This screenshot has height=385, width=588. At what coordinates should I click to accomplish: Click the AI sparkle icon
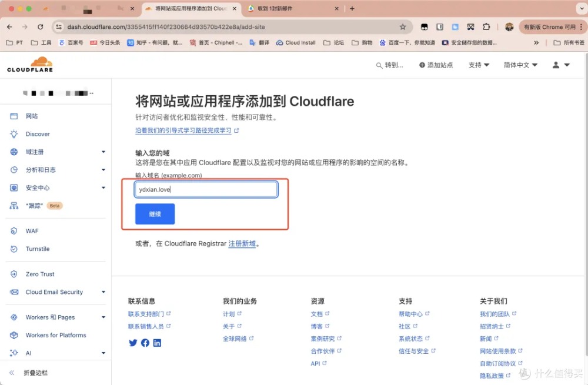[x=14, y=353]
